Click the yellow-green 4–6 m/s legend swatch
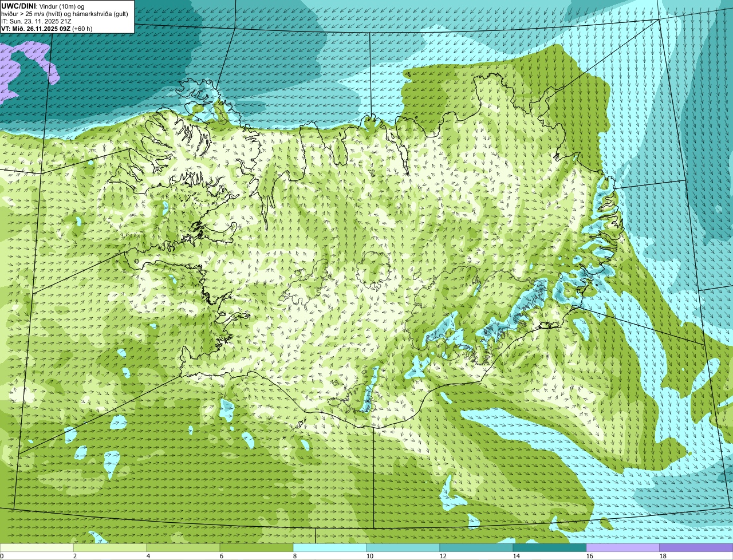 point(183,548)
